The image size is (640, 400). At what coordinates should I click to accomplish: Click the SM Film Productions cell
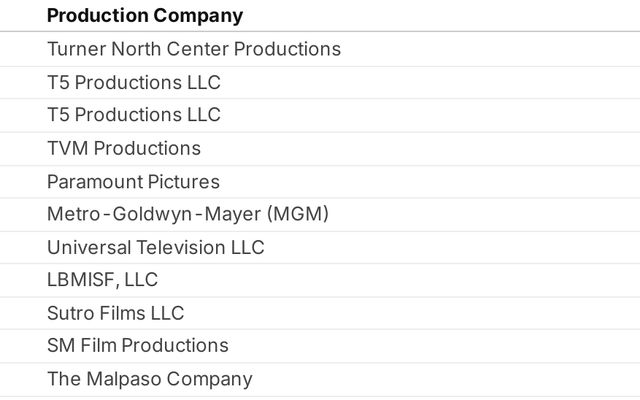click(137, 346)
